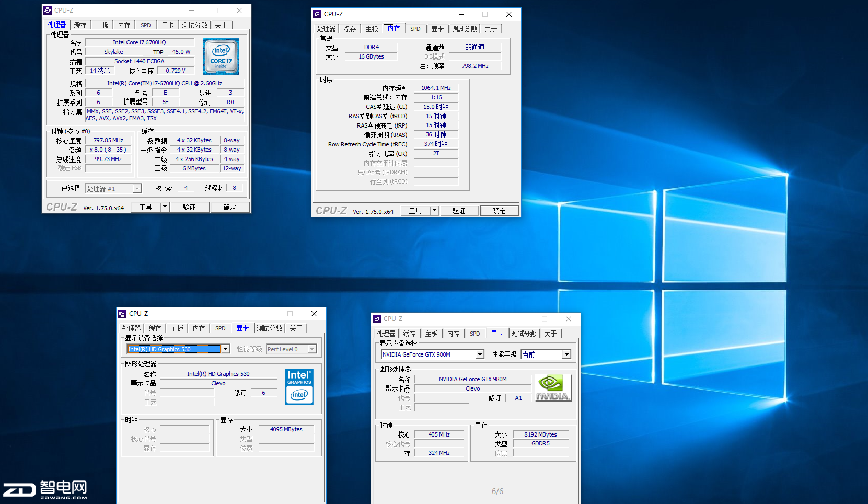Click the CPU-Z app icon in the Intel HD Graphics window title bar
Screen dimensions: 868x504
coord(122,314)
